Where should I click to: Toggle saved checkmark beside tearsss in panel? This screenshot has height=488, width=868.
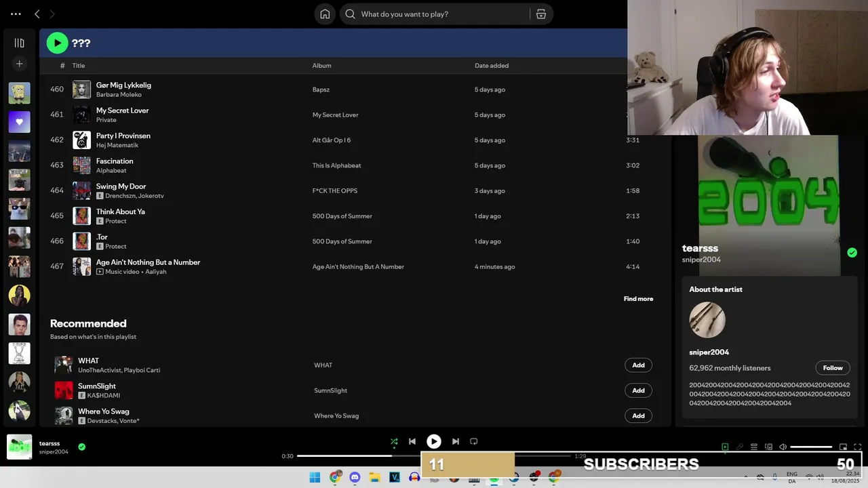(852, 253)
